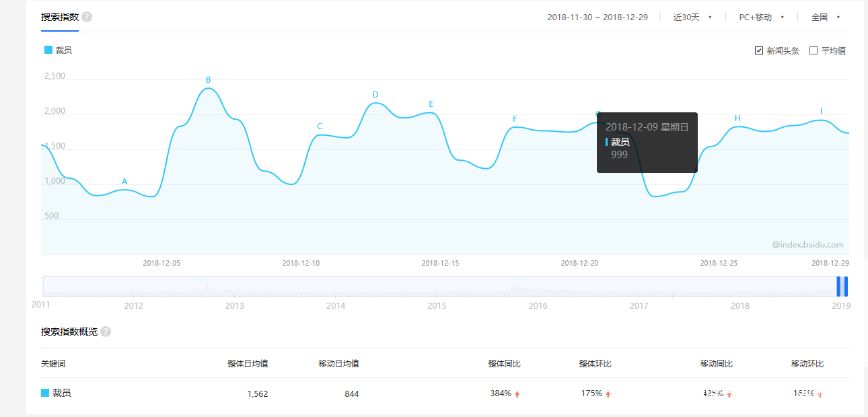Screen dimensions: 868x417
Task: Click the 384% year-over-year value
Action: coord(501,393)
